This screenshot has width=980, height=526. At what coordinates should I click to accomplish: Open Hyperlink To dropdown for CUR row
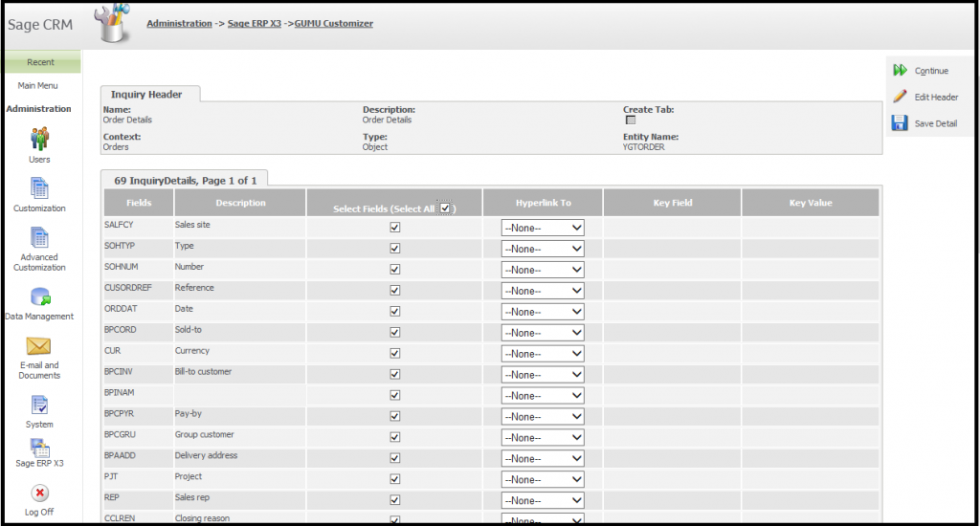(543, 354)
